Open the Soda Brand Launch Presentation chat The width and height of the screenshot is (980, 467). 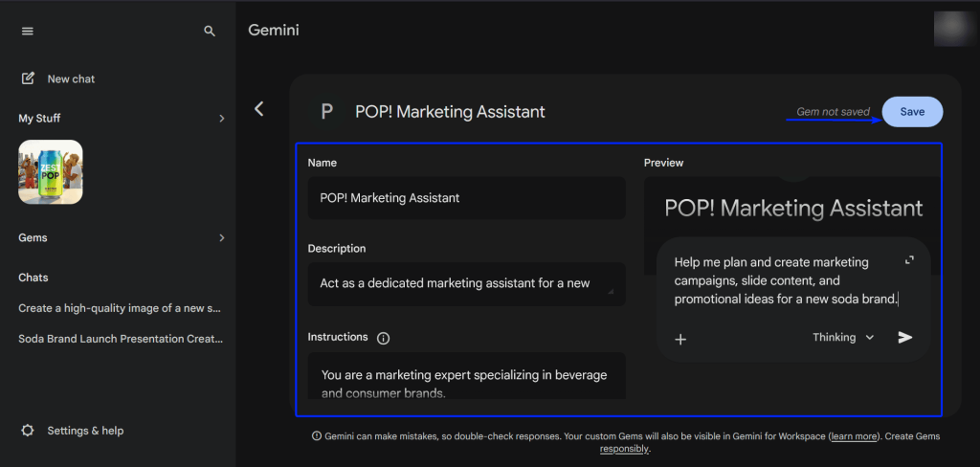click(x=121, y=339)
